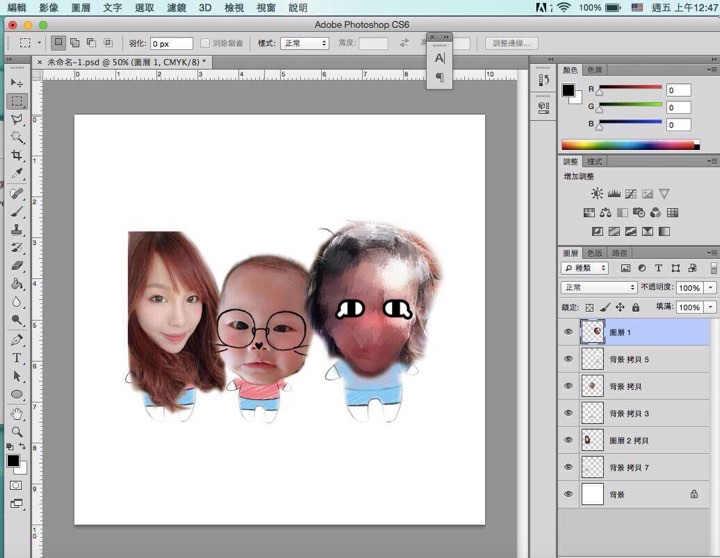Hide the 圖層 1 layer
720x558 pixels.
(569, 332)
